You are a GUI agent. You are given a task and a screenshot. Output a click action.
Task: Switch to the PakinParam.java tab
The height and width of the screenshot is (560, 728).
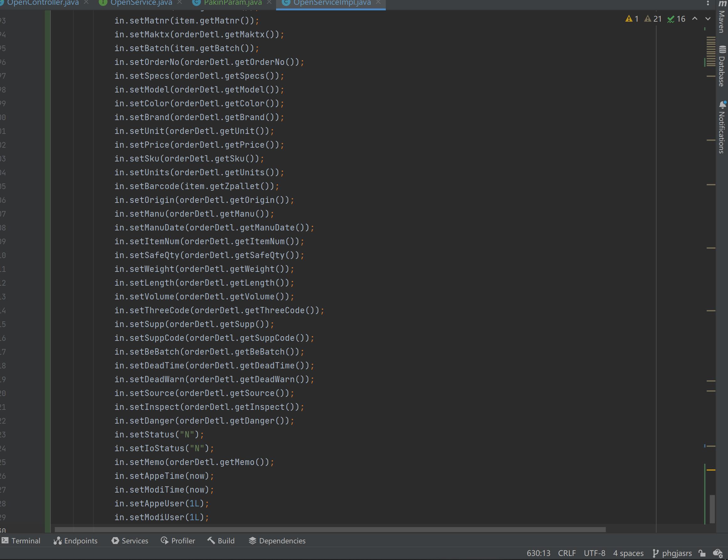pyautogui.click(x=233, y=3)
